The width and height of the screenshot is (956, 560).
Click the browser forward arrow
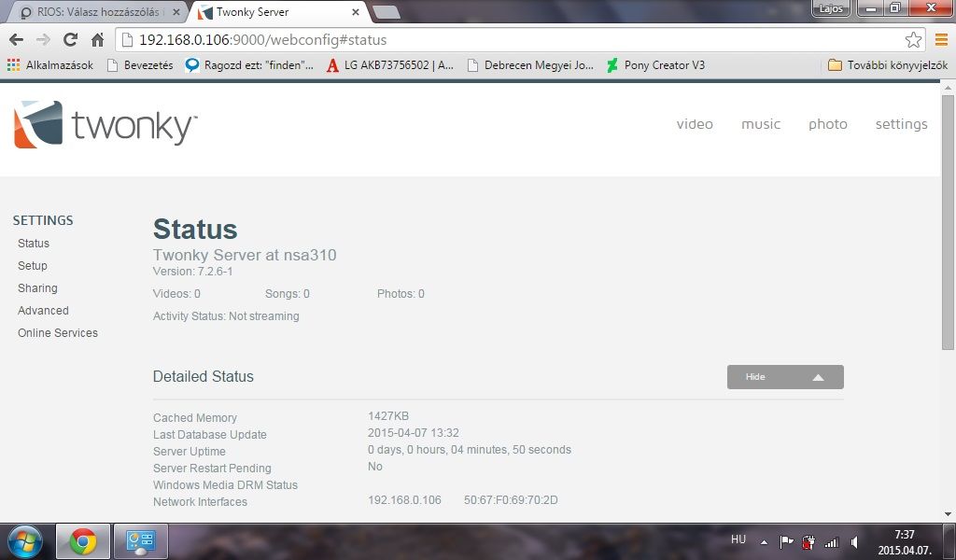point(43,40)
